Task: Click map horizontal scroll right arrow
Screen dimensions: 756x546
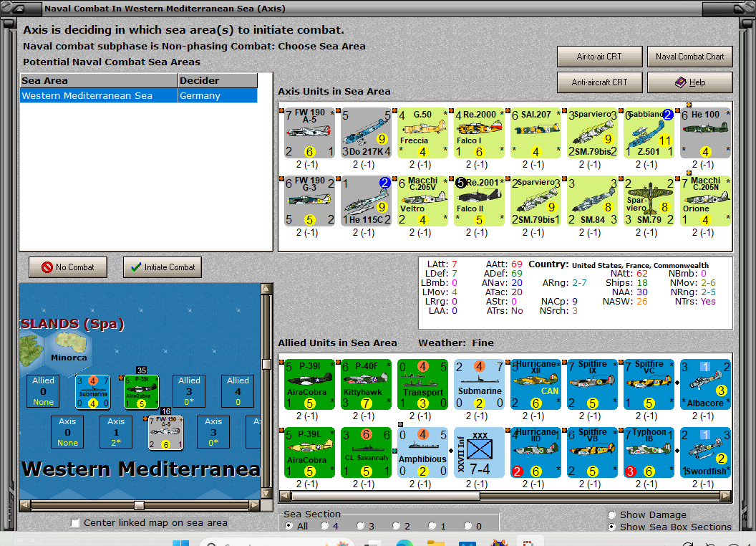Action: (x=255, y=505)
